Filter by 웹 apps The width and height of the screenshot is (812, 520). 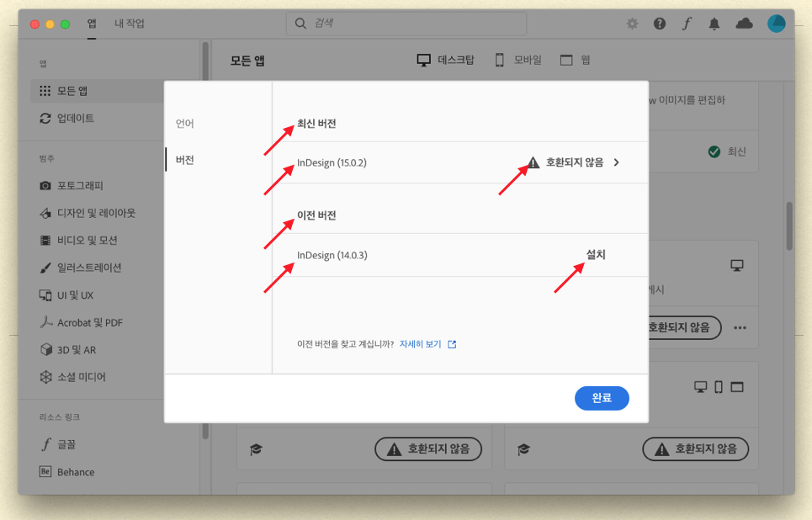(576, 60)
